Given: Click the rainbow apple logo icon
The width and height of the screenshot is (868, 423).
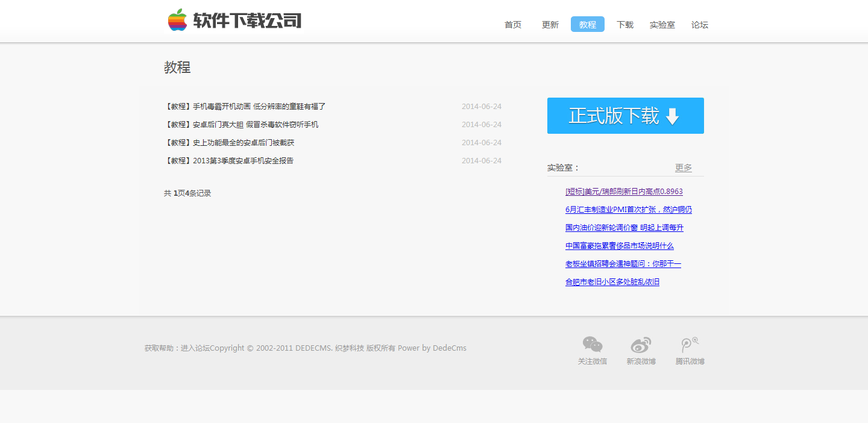Looking at the screenshot, I should point(177,20).
